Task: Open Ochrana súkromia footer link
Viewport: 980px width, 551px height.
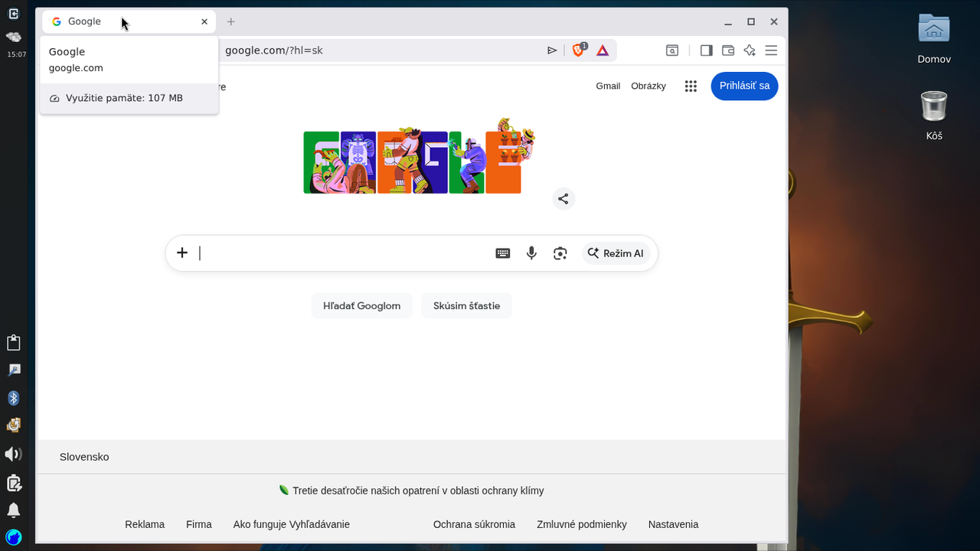Action: coord(474,524)
